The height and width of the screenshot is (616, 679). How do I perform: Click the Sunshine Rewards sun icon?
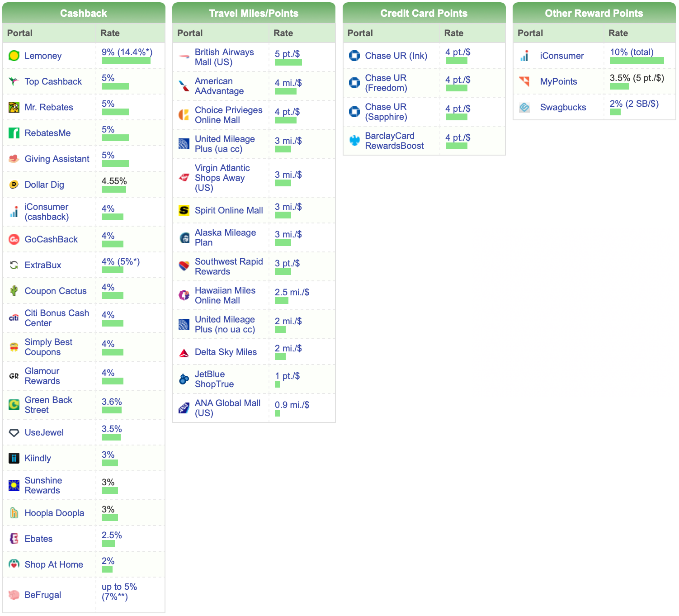pyautogui.click(x=14, y=485)
